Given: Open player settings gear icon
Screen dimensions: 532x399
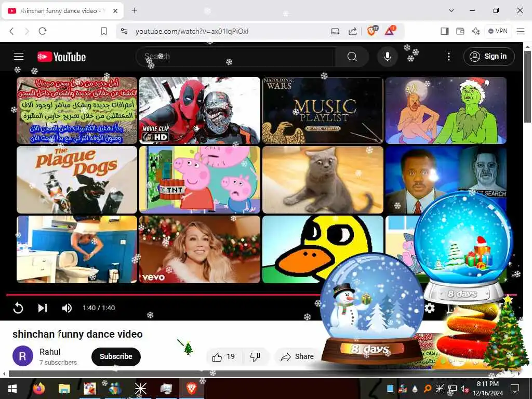Looking at the screenshot, I should pos(430,308).
